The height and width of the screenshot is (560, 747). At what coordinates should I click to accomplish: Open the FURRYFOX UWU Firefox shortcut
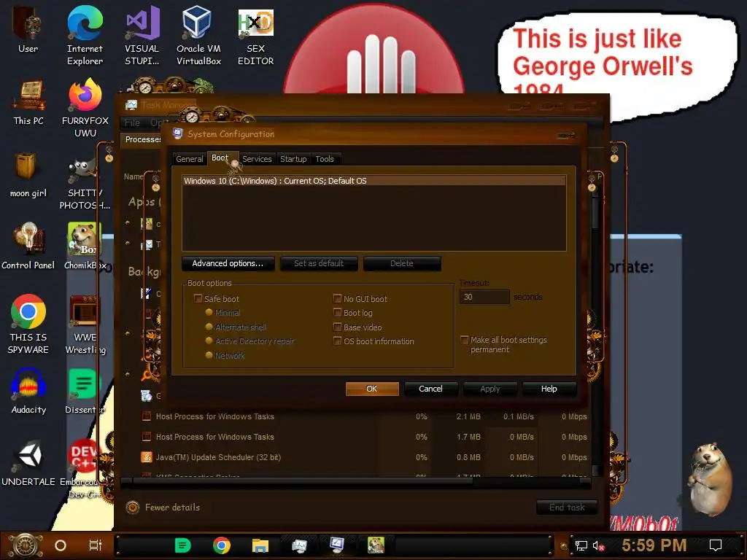[x=85, y=107]
